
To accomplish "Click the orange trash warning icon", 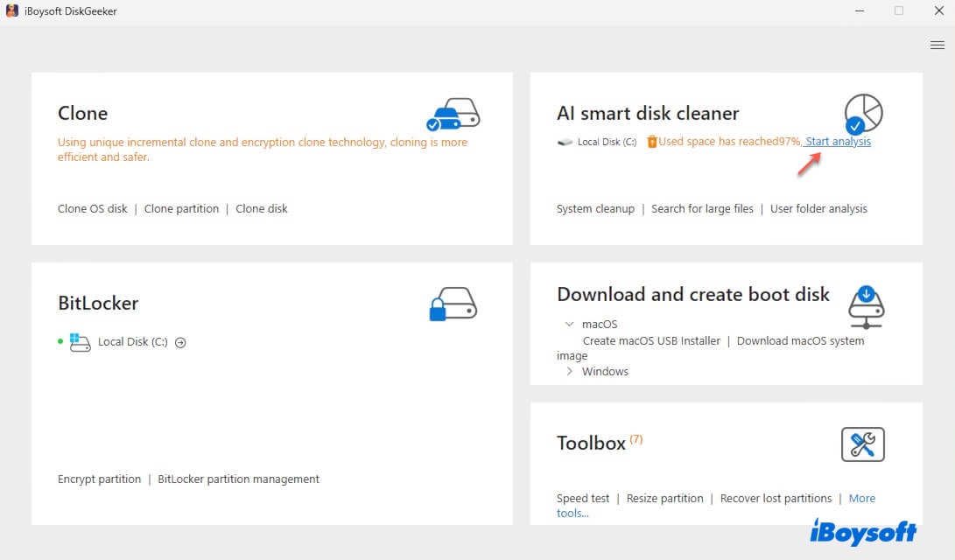I will click(x=651, y=141).
